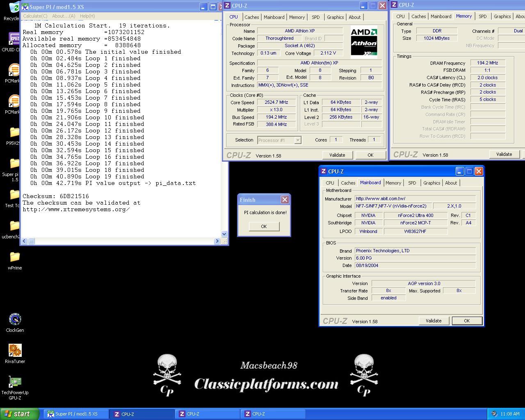Click the Checksum: 6DB21516 line
This screenshot has height=420, width=525.
[x=56, y=196]
